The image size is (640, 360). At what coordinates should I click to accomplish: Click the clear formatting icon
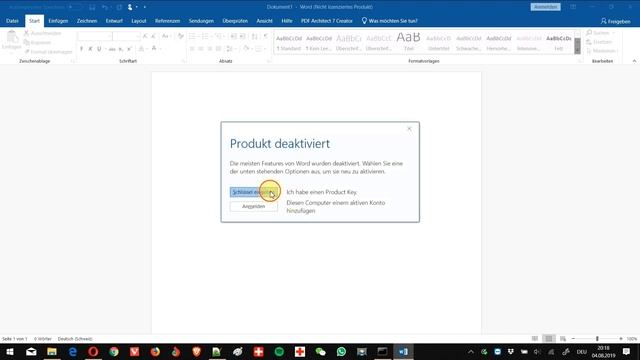[x=180, y=36]
